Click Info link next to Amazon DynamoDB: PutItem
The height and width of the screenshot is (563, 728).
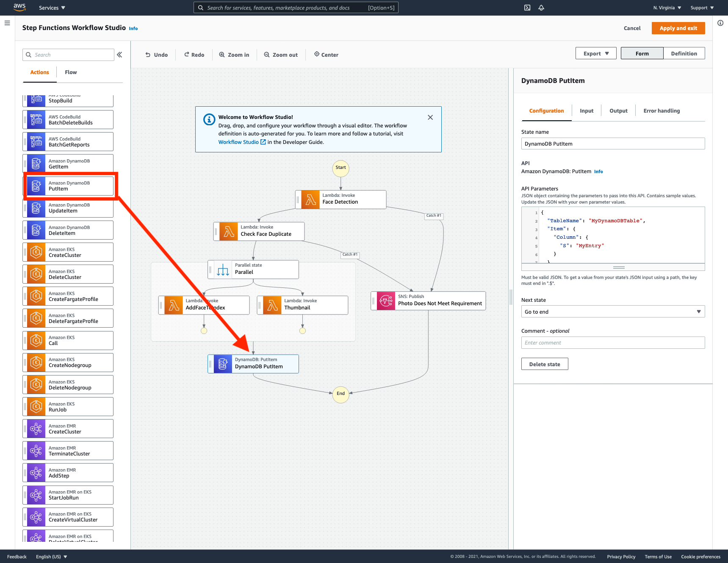[x=598, y=171]
